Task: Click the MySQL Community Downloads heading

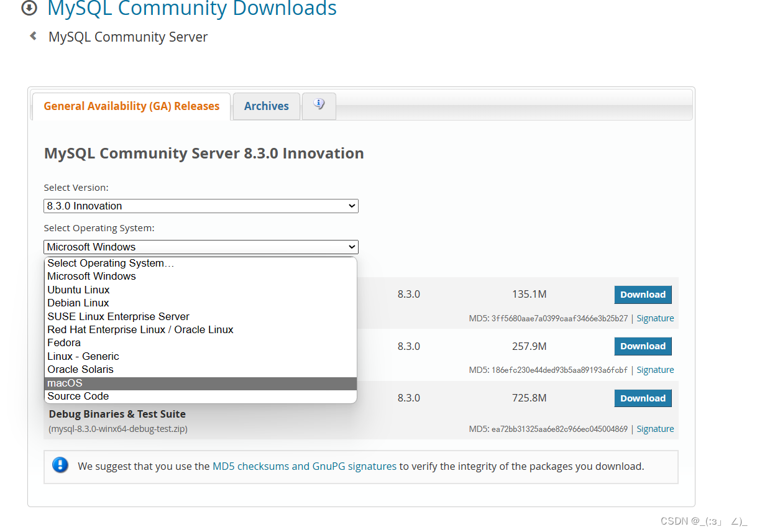Action: point(192,9)
